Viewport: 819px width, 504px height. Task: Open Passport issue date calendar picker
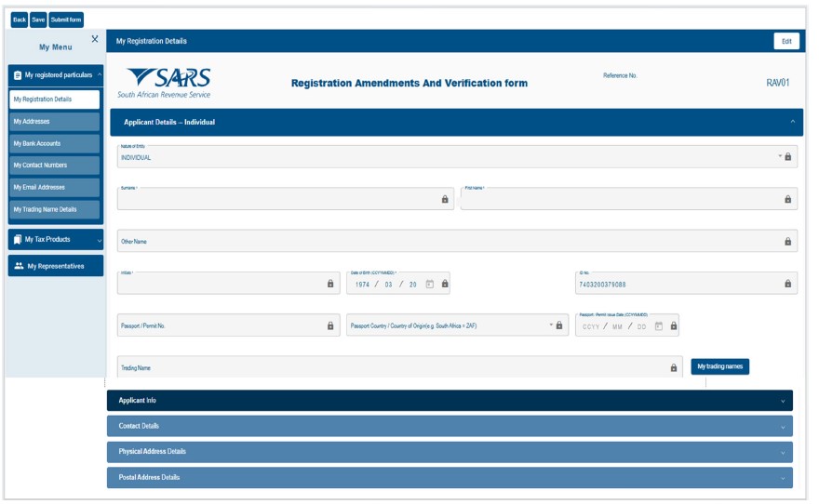coord(659,326)
